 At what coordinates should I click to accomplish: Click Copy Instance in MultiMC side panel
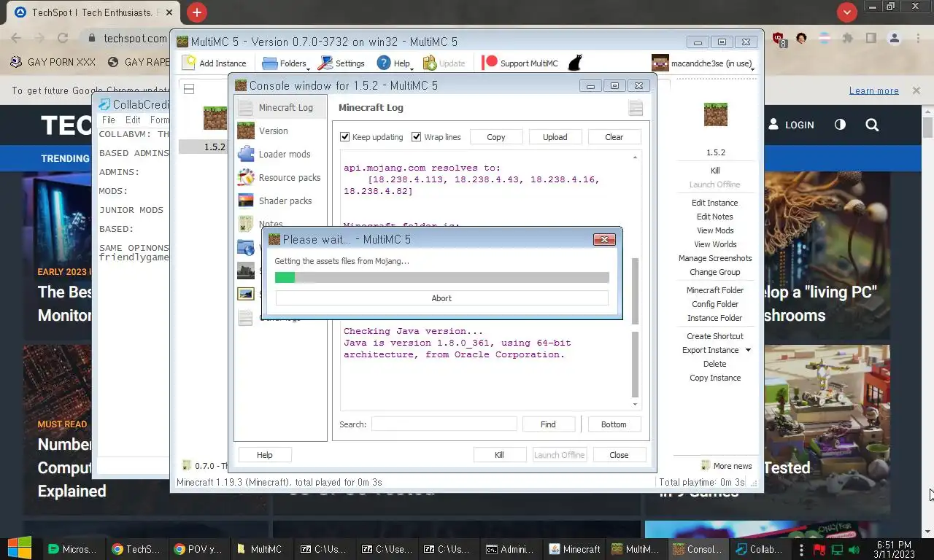click(715, 378)
